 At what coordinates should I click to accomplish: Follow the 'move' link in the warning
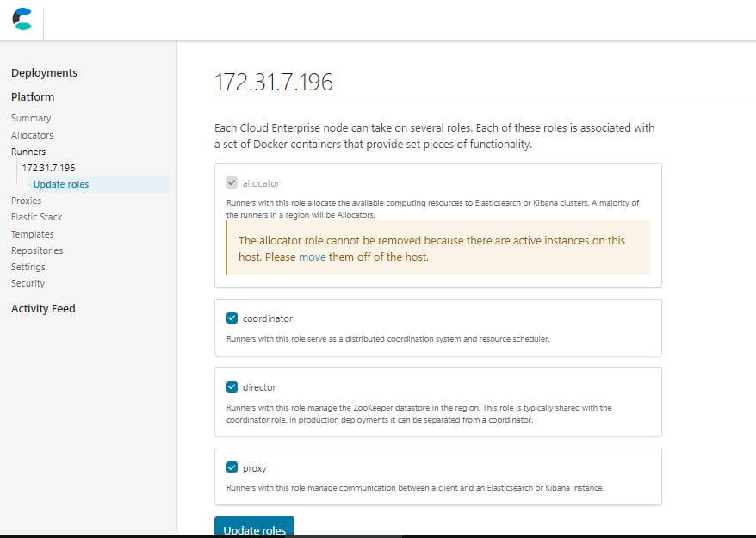tap(312, 257)
